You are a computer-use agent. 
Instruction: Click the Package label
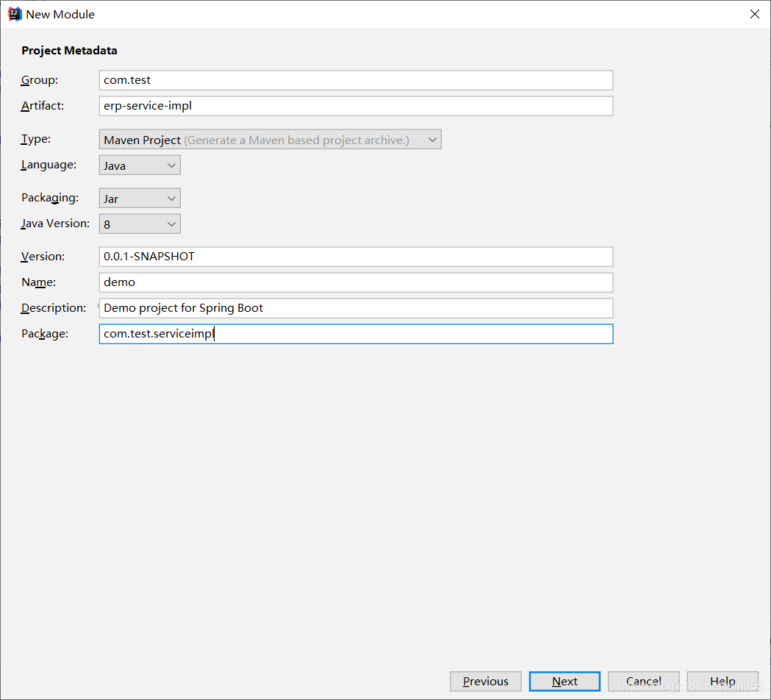point(45,334)
